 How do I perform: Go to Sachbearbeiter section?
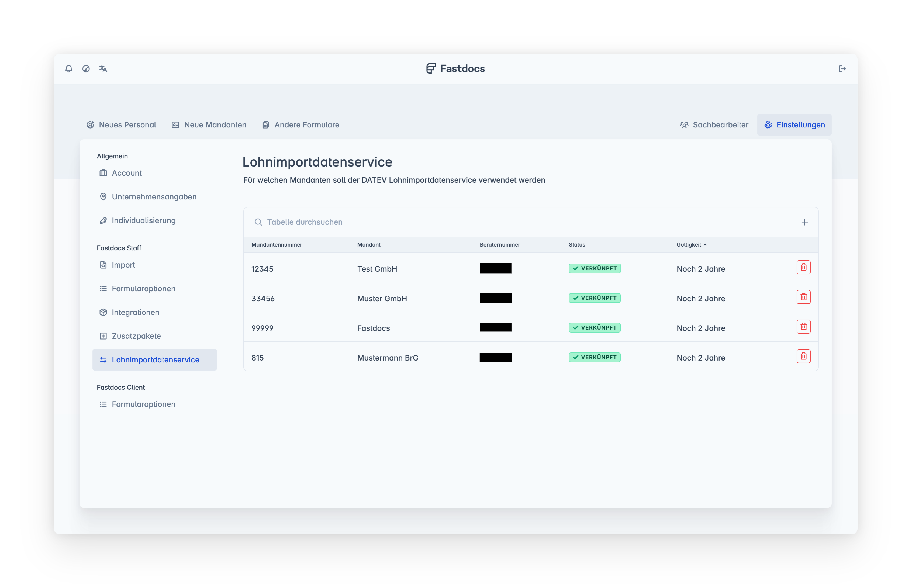point(714,125)
